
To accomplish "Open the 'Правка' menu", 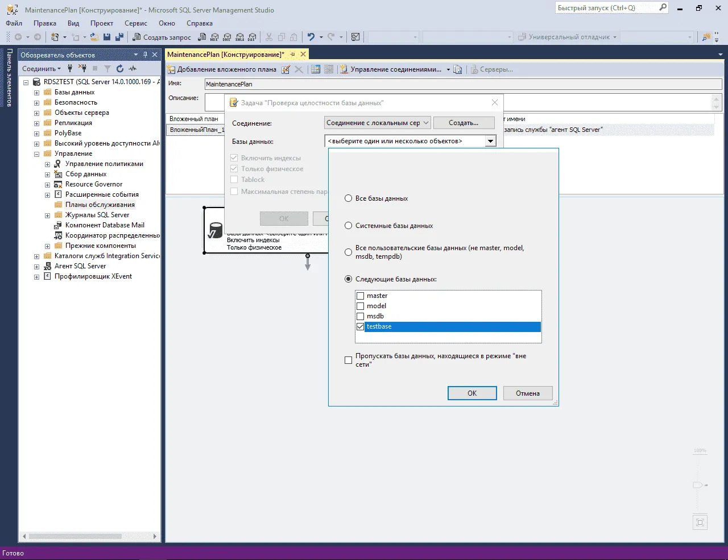I will [44, 23].
